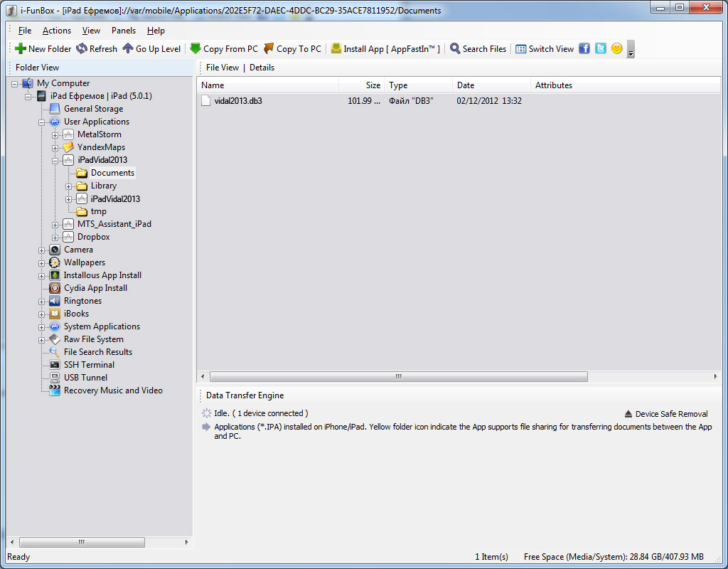This screenshot has height=569, width=728.
Task: Collapse the My Computer tree node
Action: pyautogui.click(x=15, y=84)
